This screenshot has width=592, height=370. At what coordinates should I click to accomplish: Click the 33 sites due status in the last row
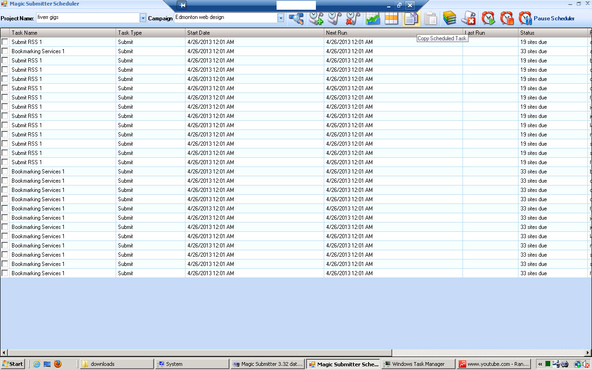533,273
